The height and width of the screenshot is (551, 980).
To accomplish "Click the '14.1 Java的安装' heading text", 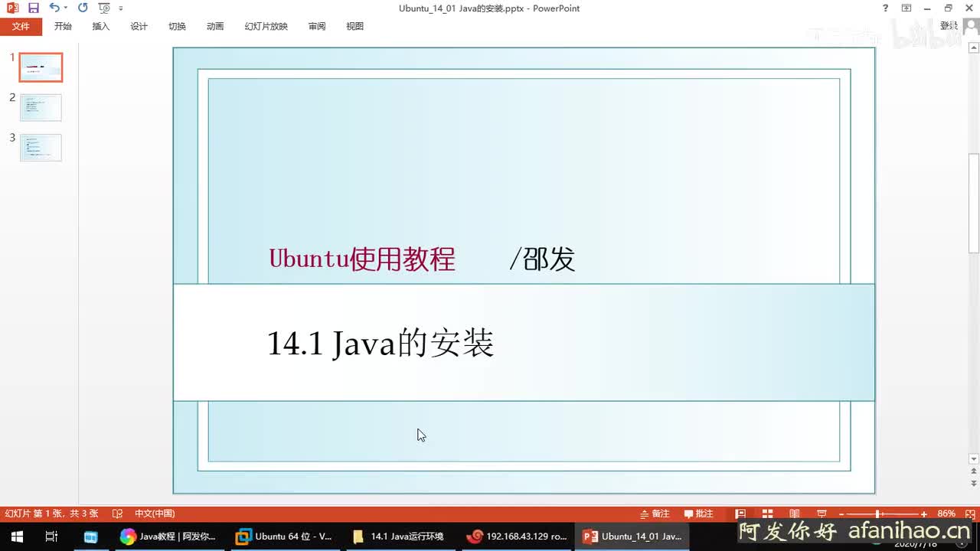I will (381, 344).
